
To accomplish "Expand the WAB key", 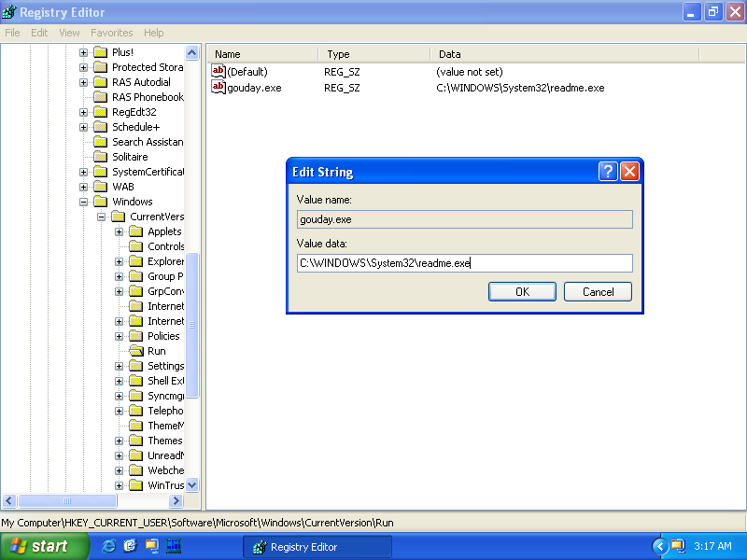I will pyautogui.click(x=83, y=187).
